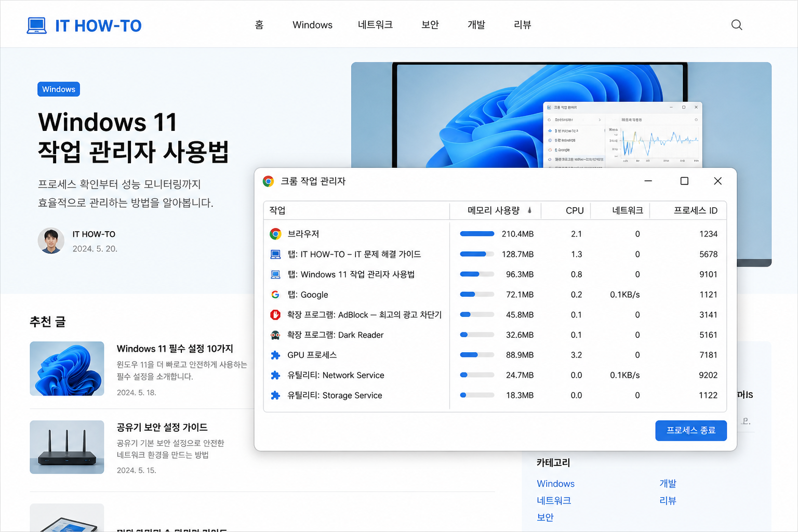Minimize the 크롬 작업 관리자 window
798x532 pixels.
(x=648, y=181)
